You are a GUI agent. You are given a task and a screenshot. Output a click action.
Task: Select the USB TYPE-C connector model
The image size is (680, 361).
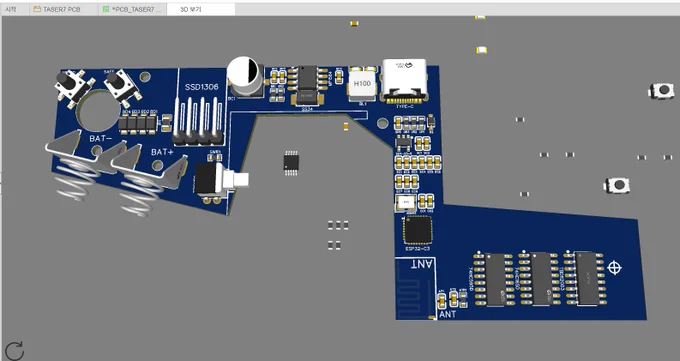click(405, 81)
